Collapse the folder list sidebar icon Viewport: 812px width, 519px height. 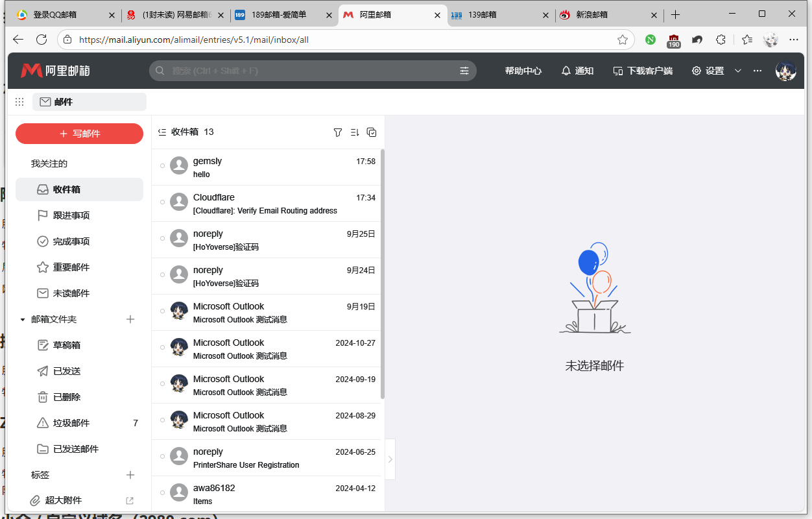pyautogui.click(x=162, y=132)
